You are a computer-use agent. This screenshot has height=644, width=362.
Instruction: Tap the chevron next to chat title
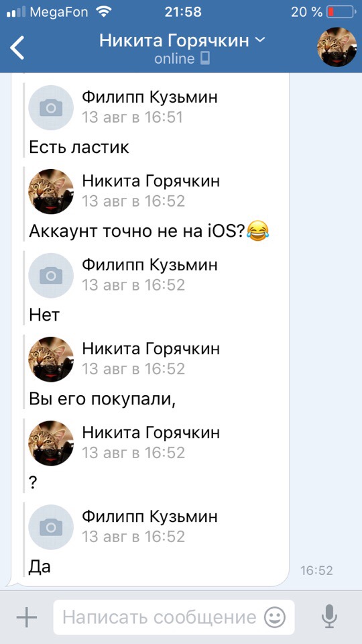click(260, 40)
